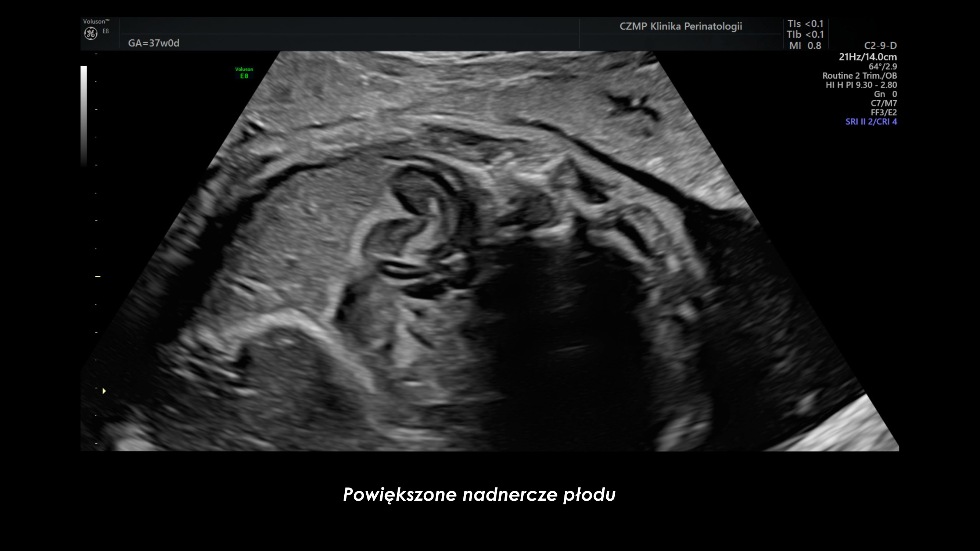Select the C2-9-D probe label
Image resolution: width=980 pixels, height=551 pixels.
point(880,46)
